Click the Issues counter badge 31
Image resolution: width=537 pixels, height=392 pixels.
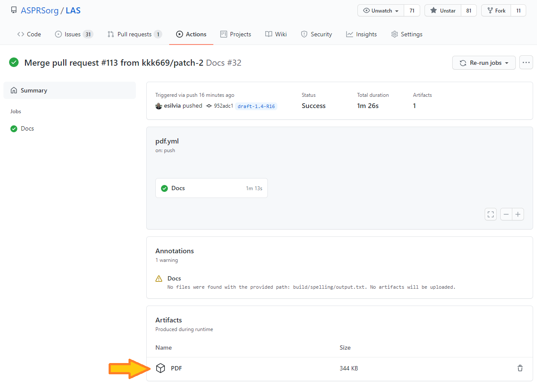pos(88,34)
